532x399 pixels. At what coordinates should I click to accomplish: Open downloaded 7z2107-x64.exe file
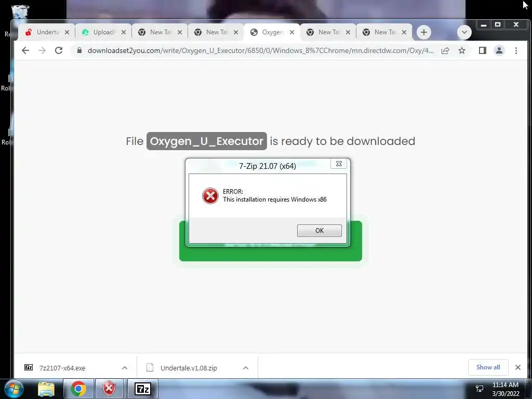click(62, 368)
